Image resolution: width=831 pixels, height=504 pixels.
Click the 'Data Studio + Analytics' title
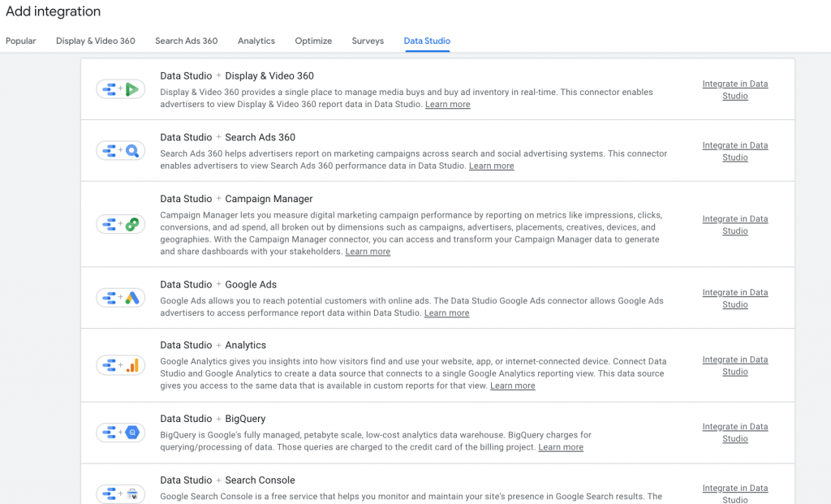[x=213, y=345]
